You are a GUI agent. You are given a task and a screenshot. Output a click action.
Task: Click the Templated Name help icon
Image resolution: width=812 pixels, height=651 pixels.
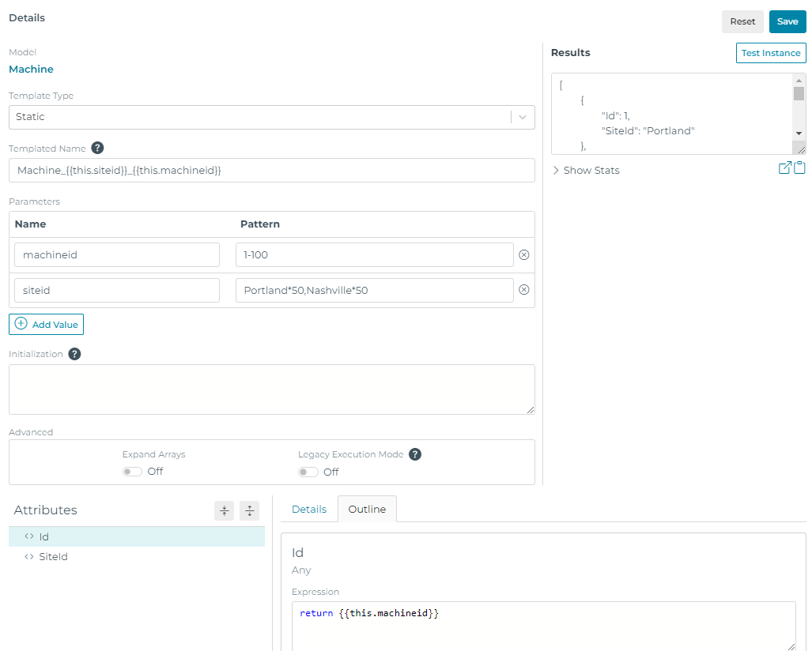pos(97,148)
